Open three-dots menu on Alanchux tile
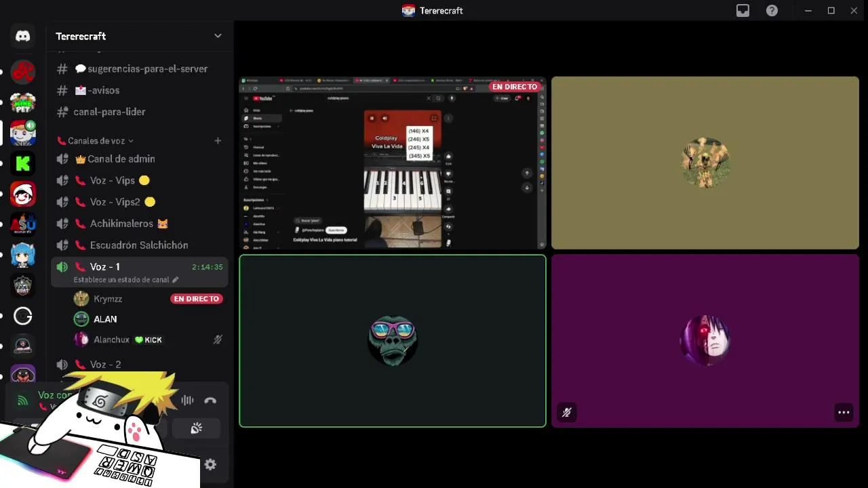The width and height of the screenshot is (868, 488). [x=844, y=412]
